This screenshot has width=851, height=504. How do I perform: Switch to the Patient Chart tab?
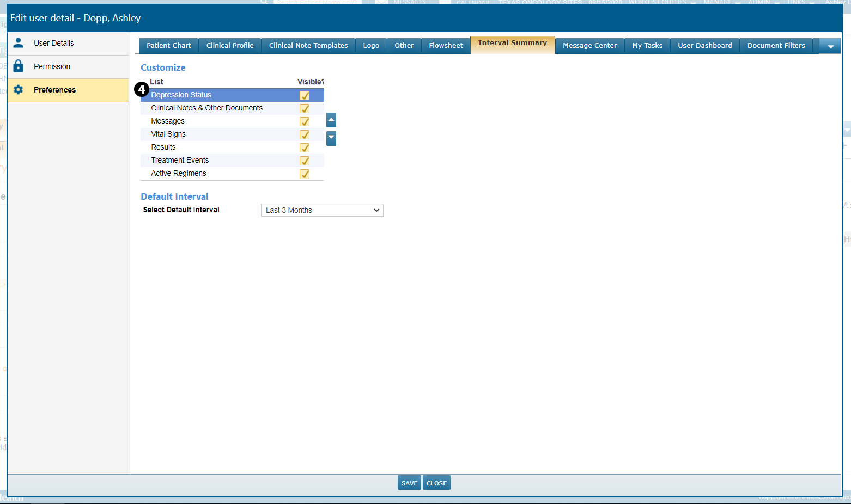click(x=169, y=46)
